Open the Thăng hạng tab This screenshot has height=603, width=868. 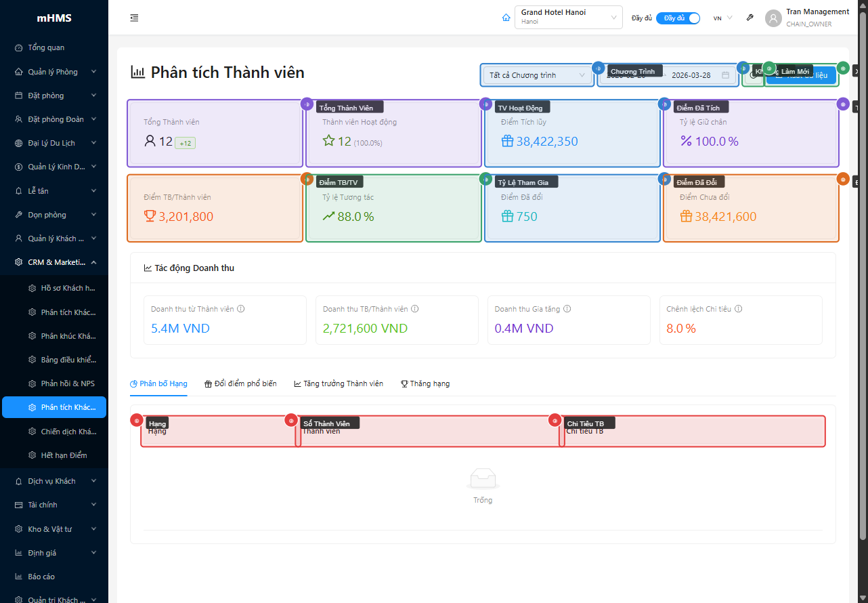[x=425, y=383]
